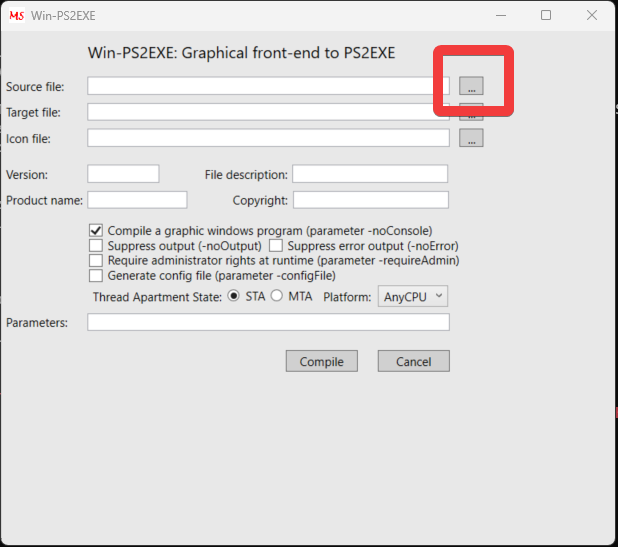The image size is (618, 547).
Task: Click the Source file browse button
Action: point(471,86)
